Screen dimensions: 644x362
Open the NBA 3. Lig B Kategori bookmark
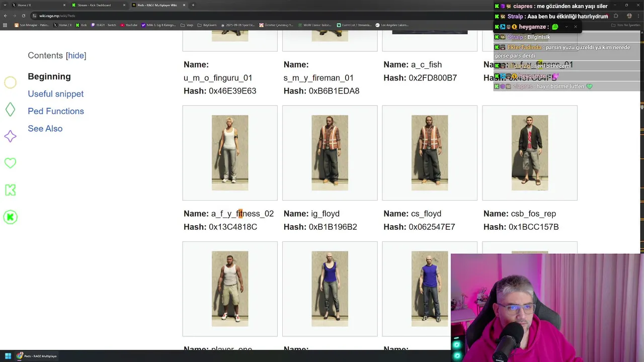pyautogui.click(x=159, y=25)
